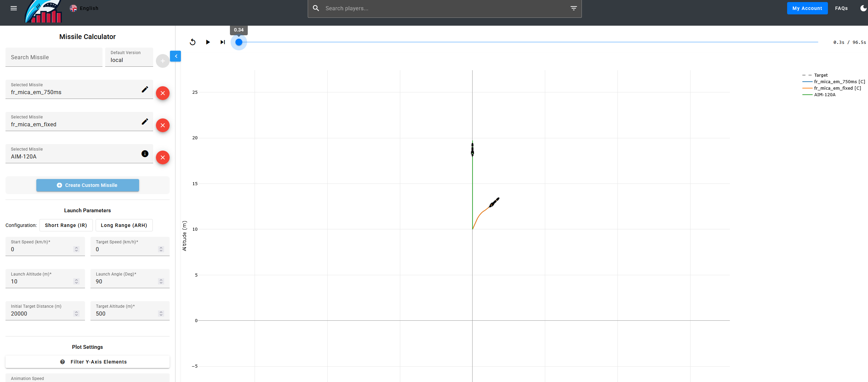
Task: Click the mica missile marker on plot
Action: (x=494, y=202)
